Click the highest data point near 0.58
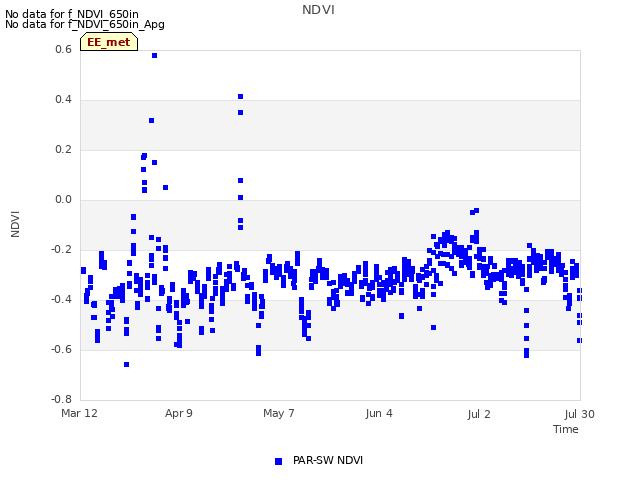Viewport: 640px width, 480px height. click(154, 56)
